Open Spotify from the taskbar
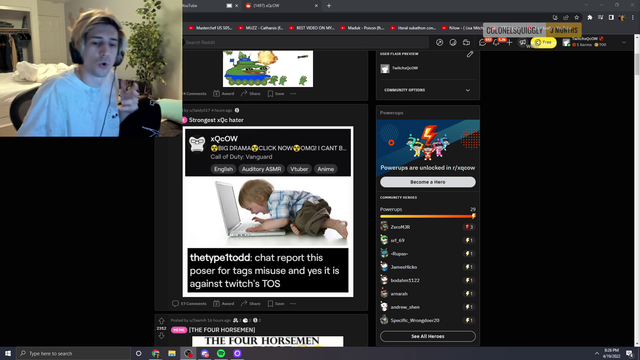Viewport: 640px width, 360px height. click(x=221, y=353)
